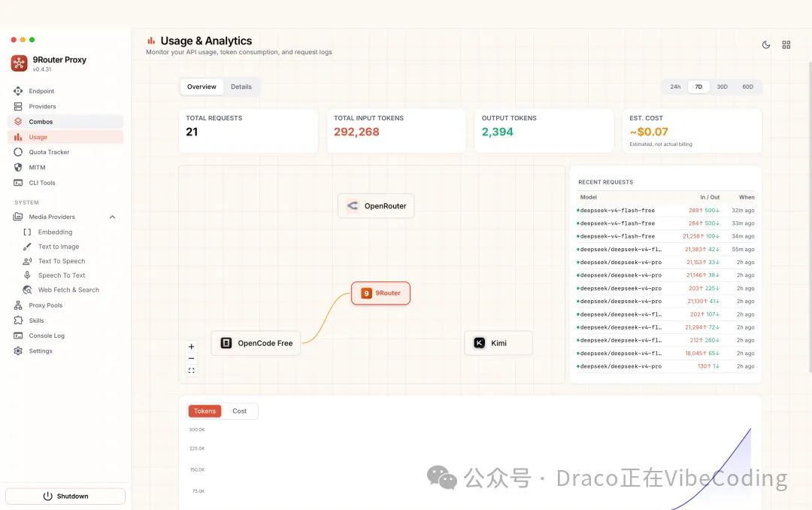This screenshot has height=510, width=812.
Task: Open the Providers page label
Action: (x=42, y=107)
